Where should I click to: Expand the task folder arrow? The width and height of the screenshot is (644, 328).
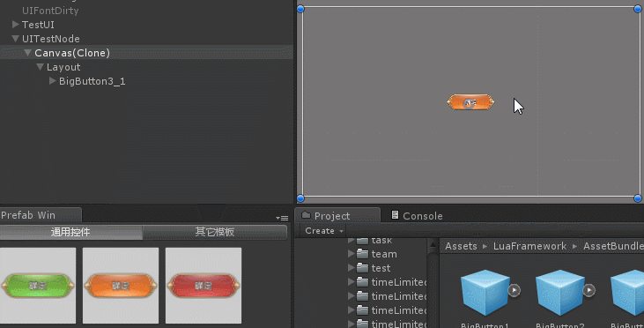coord(351,240)
